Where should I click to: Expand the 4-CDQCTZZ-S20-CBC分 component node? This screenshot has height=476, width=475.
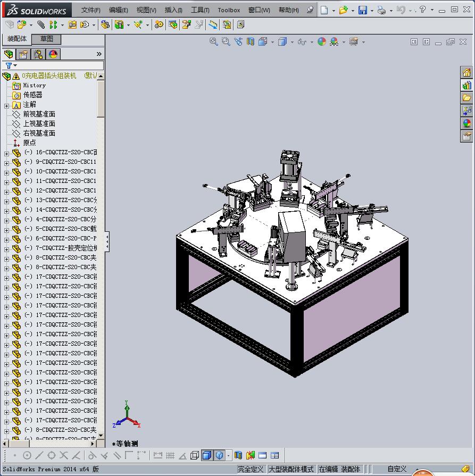point(6,221)
